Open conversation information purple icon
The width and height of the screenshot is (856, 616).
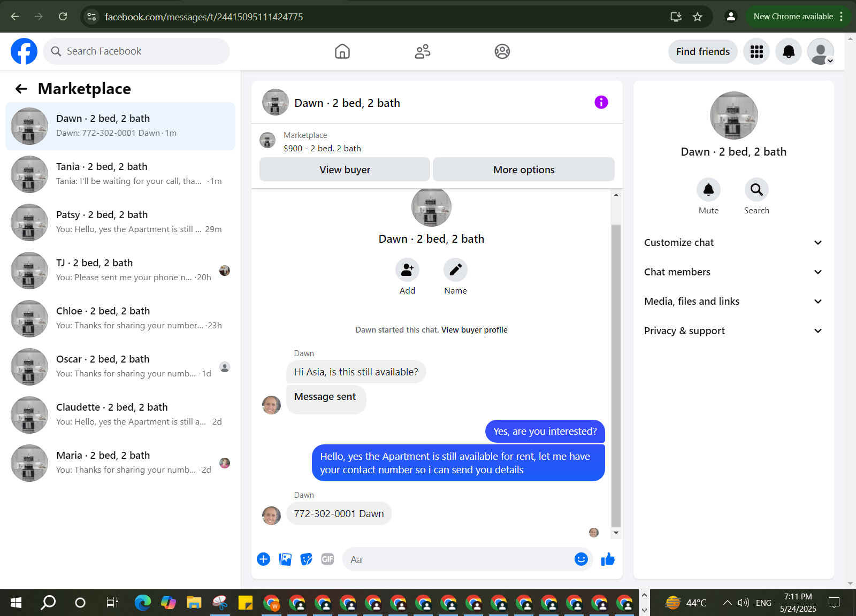point(601,102)
